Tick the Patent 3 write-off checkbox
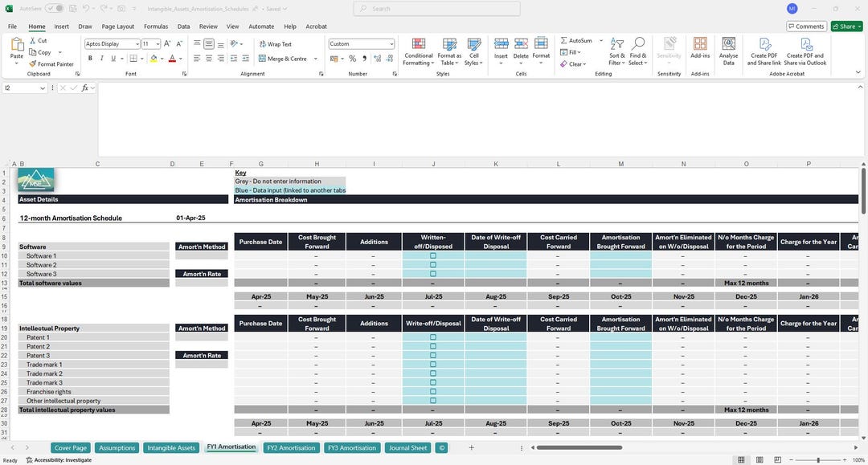 433,356
